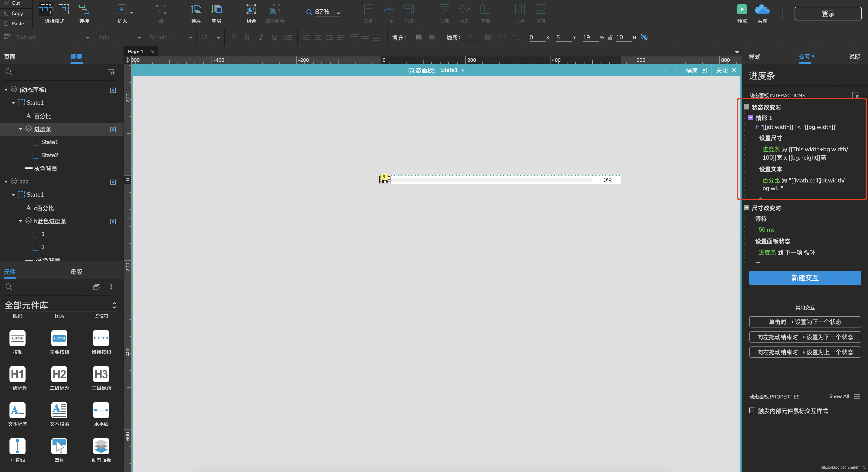Toggle the width-height lock ratio icon
The image size is (868, 472).
[x=610, y=37]
